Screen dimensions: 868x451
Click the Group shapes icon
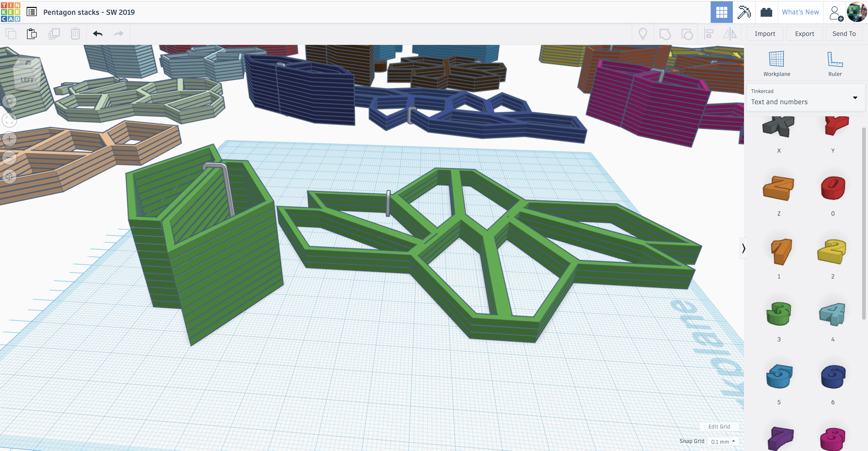(665, 34)
